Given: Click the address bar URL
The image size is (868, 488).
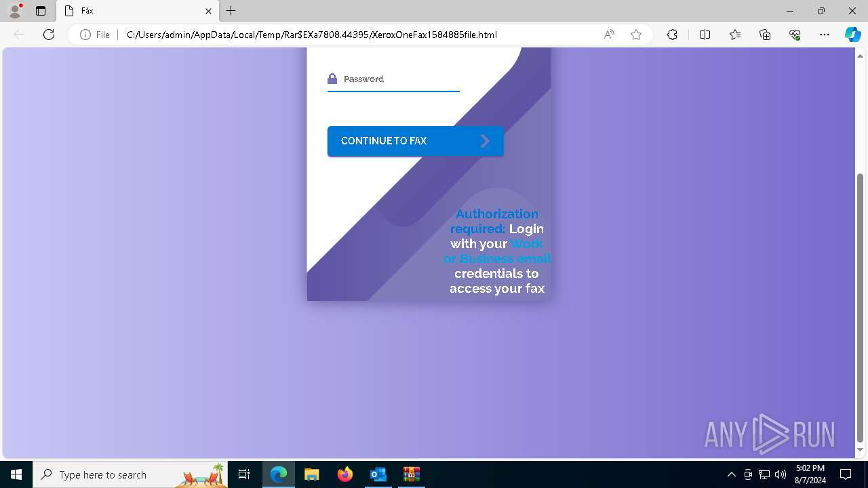Looking at the screenshot, I should (x=312, y=35).
